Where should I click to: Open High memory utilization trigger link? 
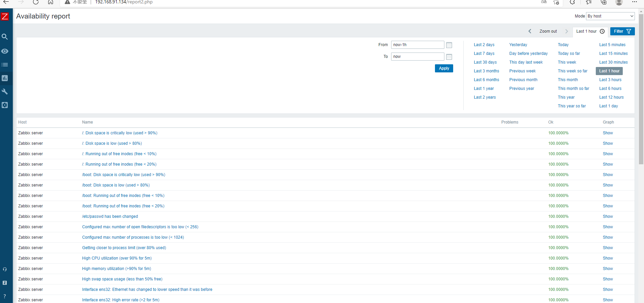click(116, 269)
